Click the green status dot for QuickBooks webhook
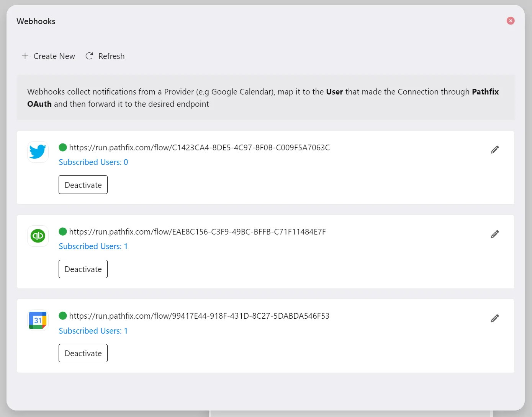Screen dimensions: 532x417 pyautogui.click(x=63, y=231)
